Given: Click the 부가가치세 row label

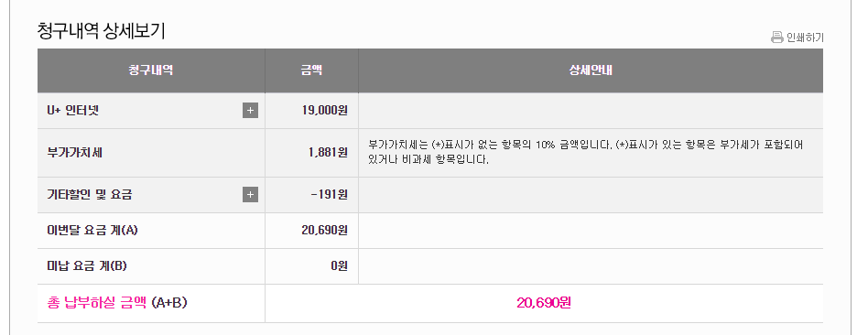Looking at the screenshot, I should click(x=75, y=153).
